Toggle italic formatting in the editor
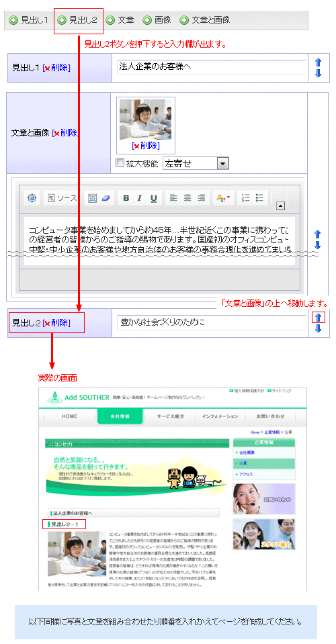This screenshot has width=336, height=644. tap(139, 198)
